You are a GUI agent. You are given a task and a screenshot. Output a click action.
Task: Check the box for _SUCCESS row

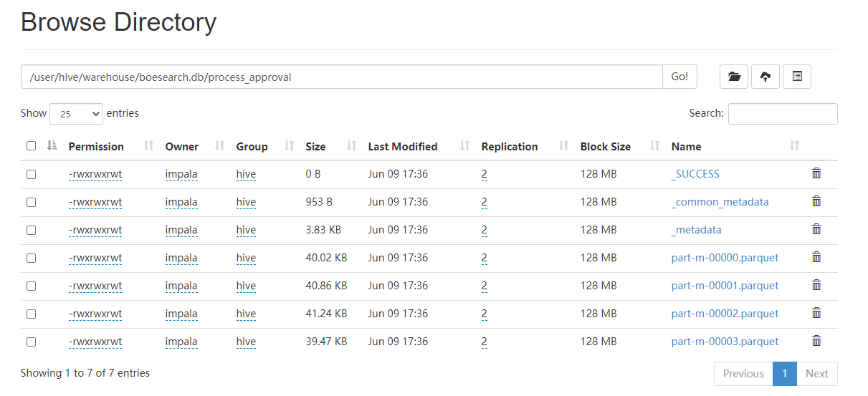tap(31, 174)
